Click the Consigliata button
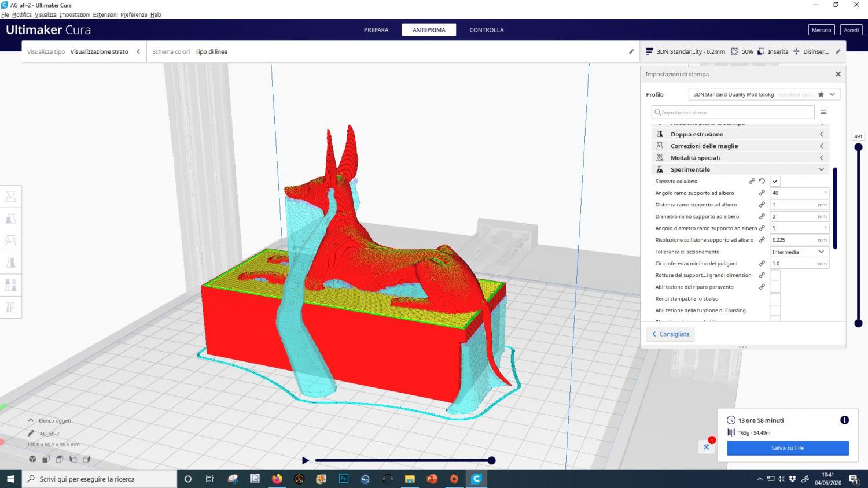 tap(671, 334)
